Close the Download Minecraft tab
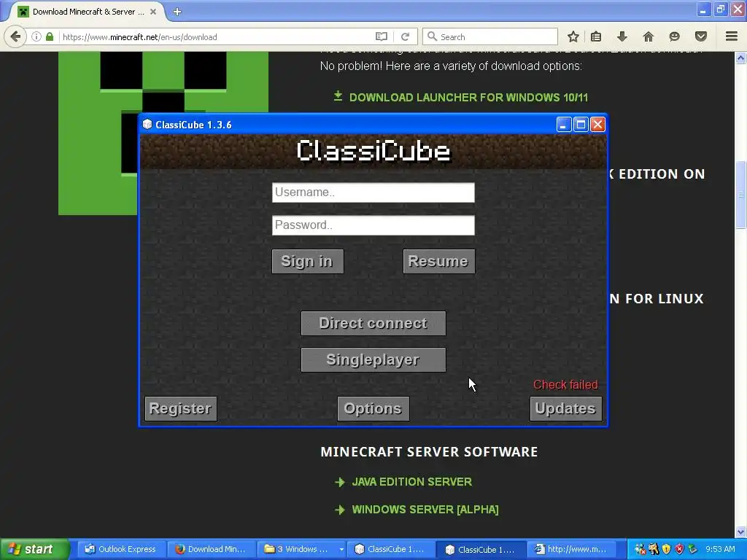Screen dimensions: 747x560 click(153, 12)
